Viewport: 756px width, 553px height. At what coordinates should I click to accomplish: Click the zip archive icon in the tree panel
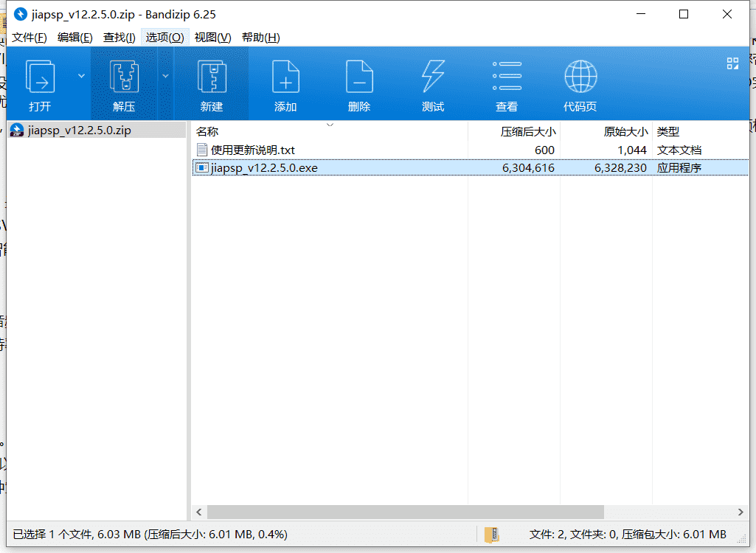tap(17, 131)
